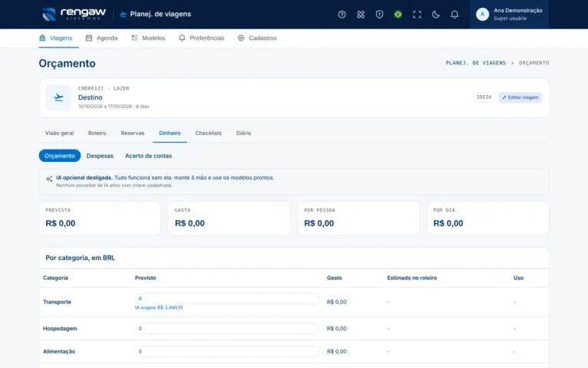Open the Agenda menu
Image resolution: width=588 pixels, height=368 pixels.
[x=102, y=38]
